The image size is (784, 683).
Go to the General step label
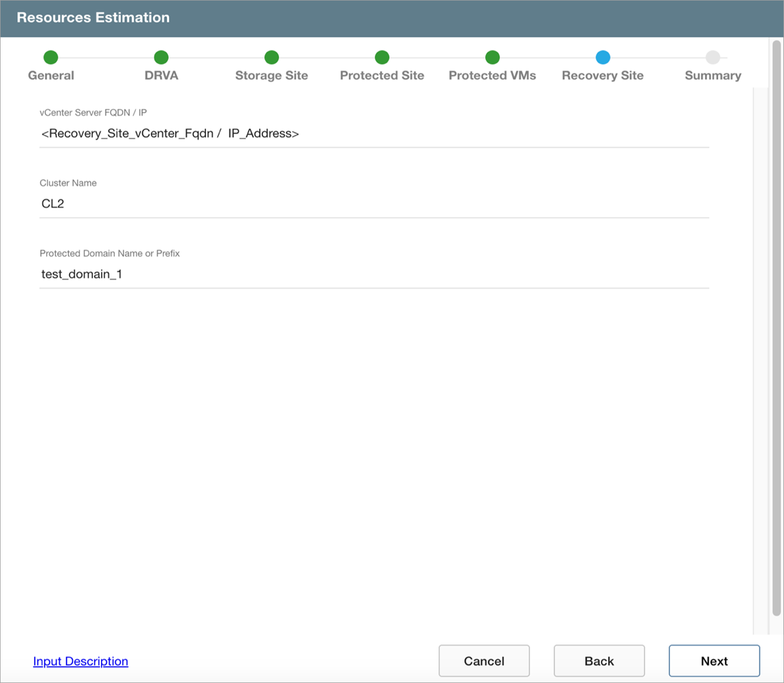click(51, 76)
